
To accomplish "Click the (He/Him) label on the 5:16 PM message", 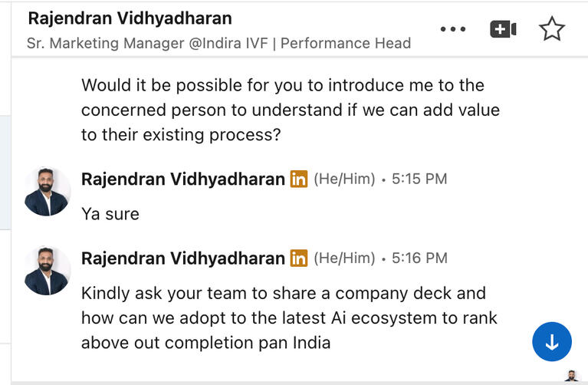I will 344,258.
